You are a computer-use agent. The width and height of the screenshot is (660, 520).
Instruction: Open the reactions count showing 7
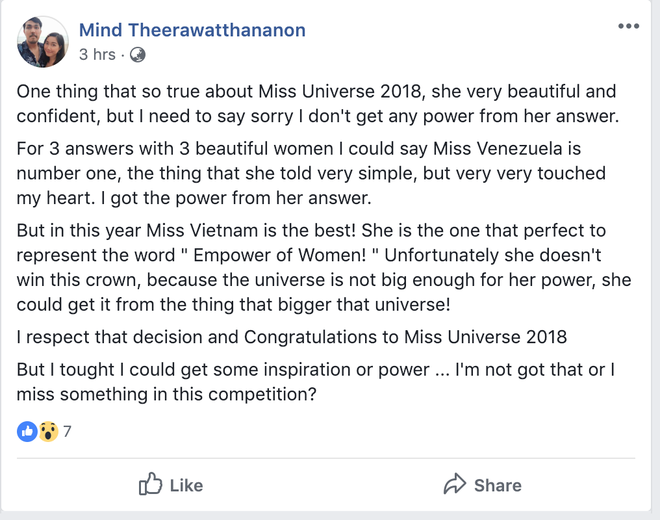point(67,432)
